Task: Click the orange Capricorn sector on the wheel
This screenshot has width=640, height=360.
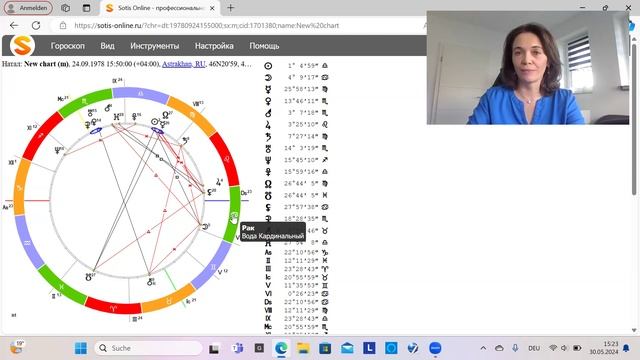Action: [20, 188]
